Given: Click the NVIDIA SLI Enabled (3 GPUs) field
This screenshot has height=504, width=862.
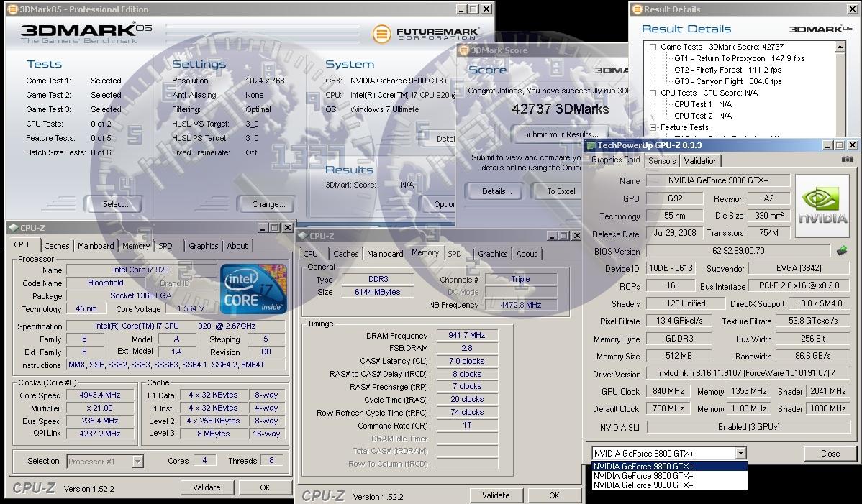Looking at the screenshot, I should (749, 427).
